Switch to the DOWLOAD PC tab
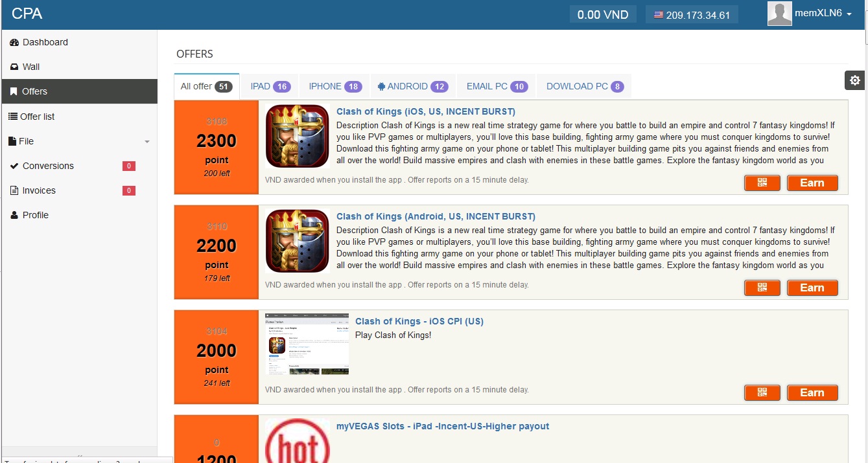868x463 pixels. tap(585, 86)
